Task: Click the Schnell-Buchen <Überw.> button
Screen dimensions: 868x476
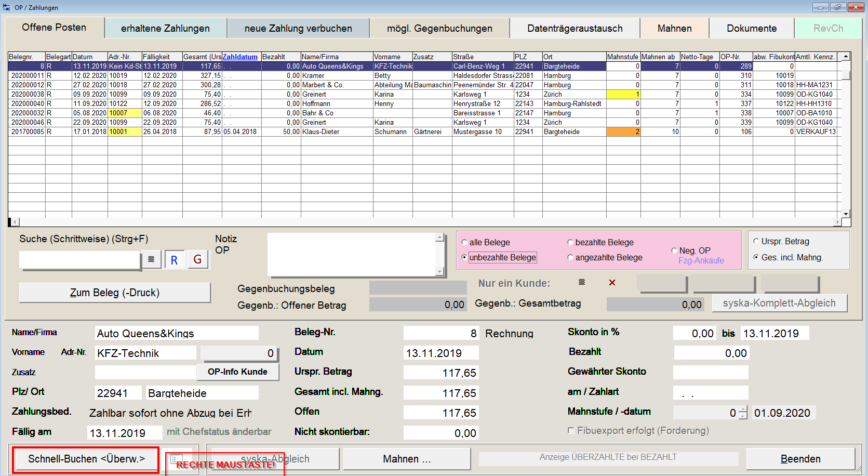Action: [x=86, y=459]
